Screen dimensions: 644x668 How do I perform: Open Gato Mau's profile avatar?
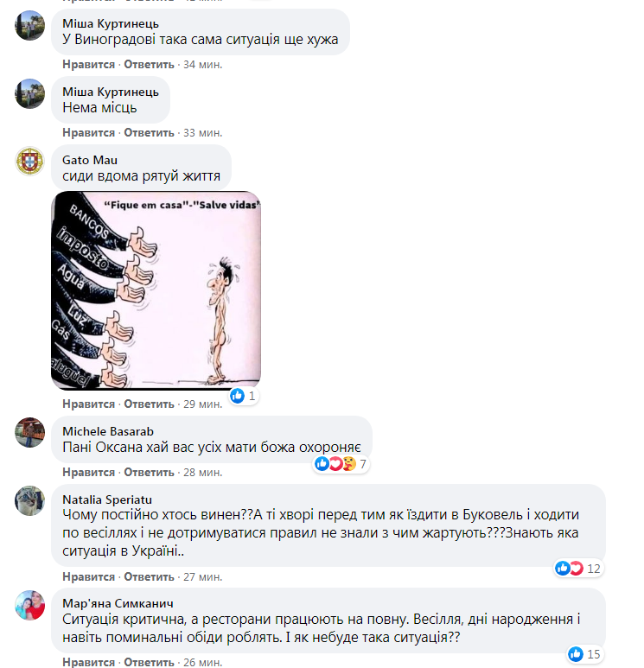point(30,162)
